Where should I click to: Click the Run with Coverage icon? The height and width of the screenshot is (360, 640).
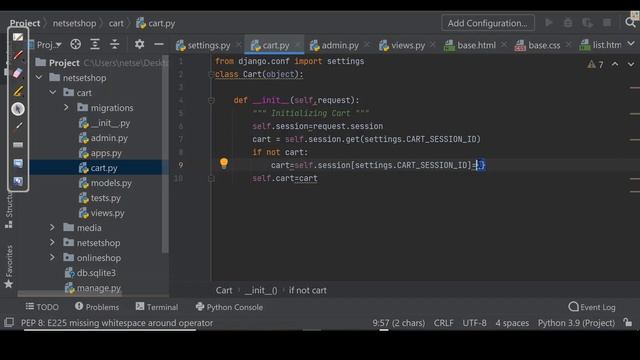point(587,22)
